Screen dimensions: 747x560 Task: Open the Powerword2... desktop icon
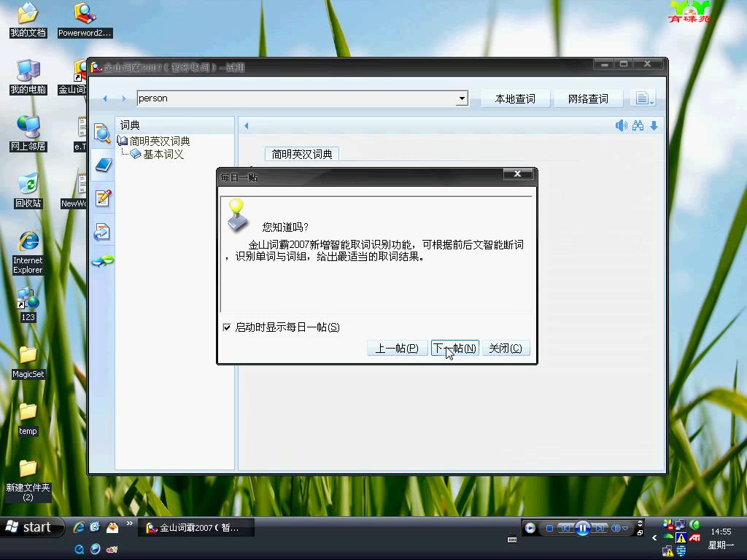tap(85, 20)
